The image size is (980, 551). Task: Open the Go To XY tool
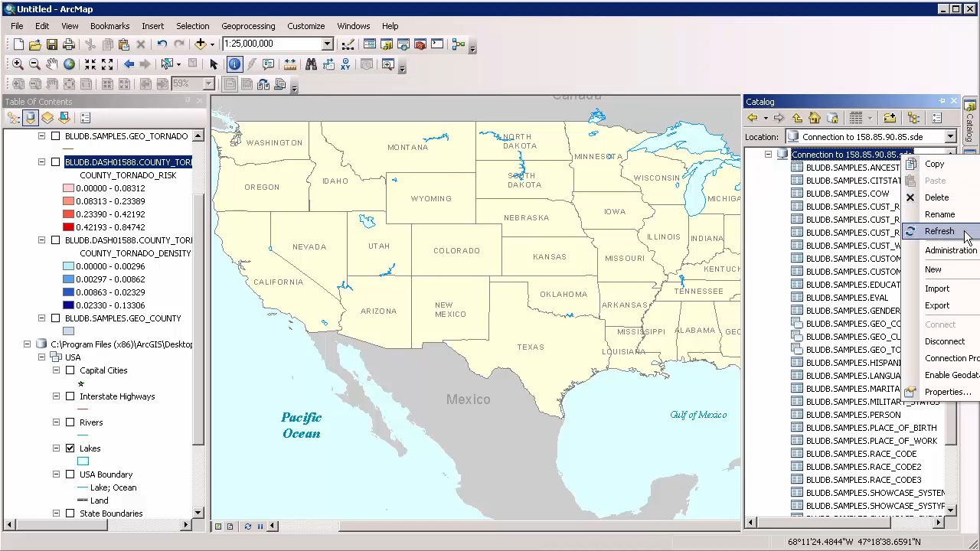pos(345,64)
